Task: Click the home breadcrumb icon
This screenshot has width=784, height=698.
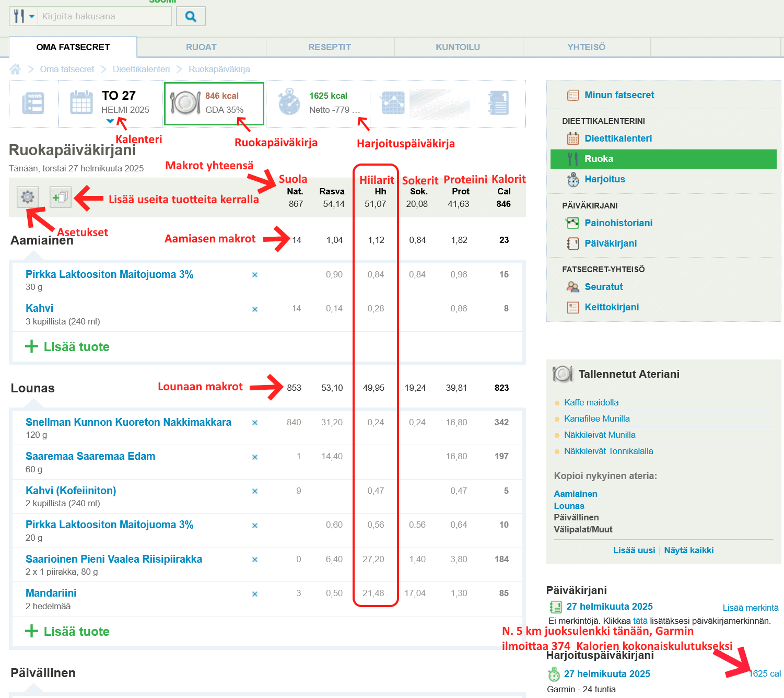Action: pyautogui.click(x=15, y=69)
